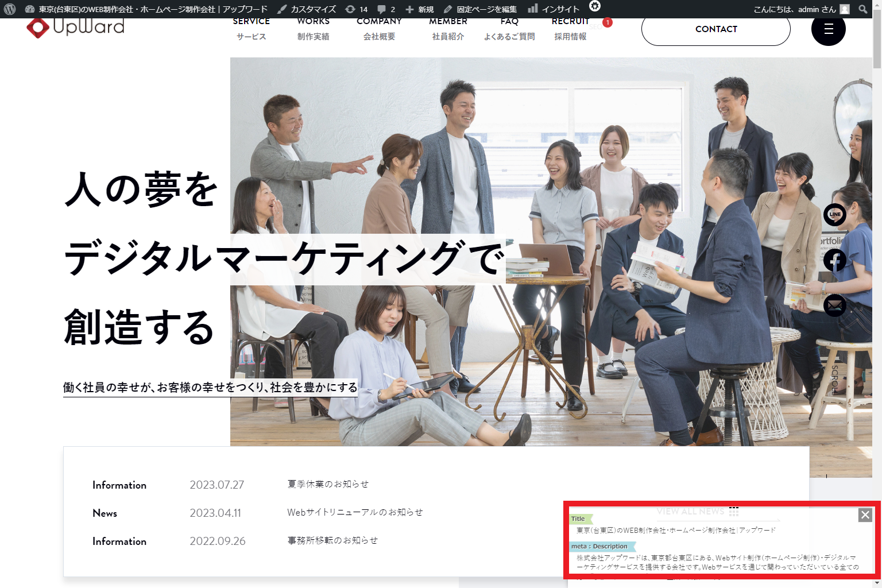
Task: Click the LINE icon on right side
Action: 834,215
